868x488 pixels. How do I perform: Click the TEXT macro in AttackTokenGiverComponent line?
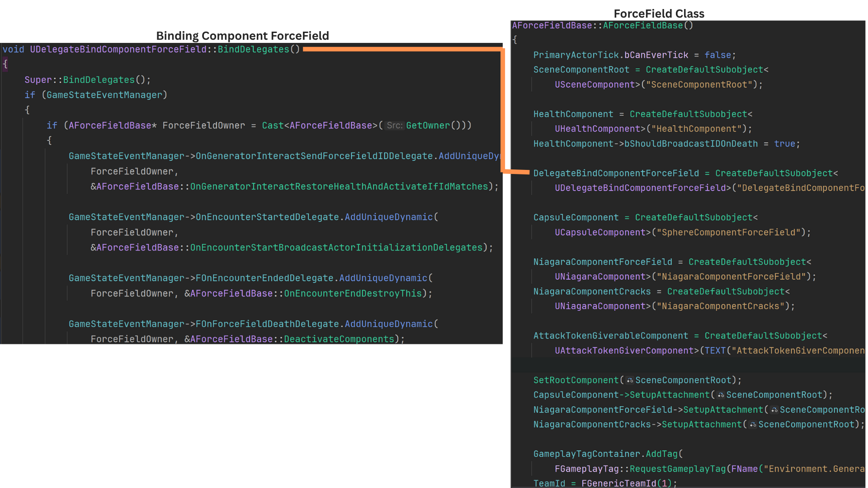(x=715, y=351)
